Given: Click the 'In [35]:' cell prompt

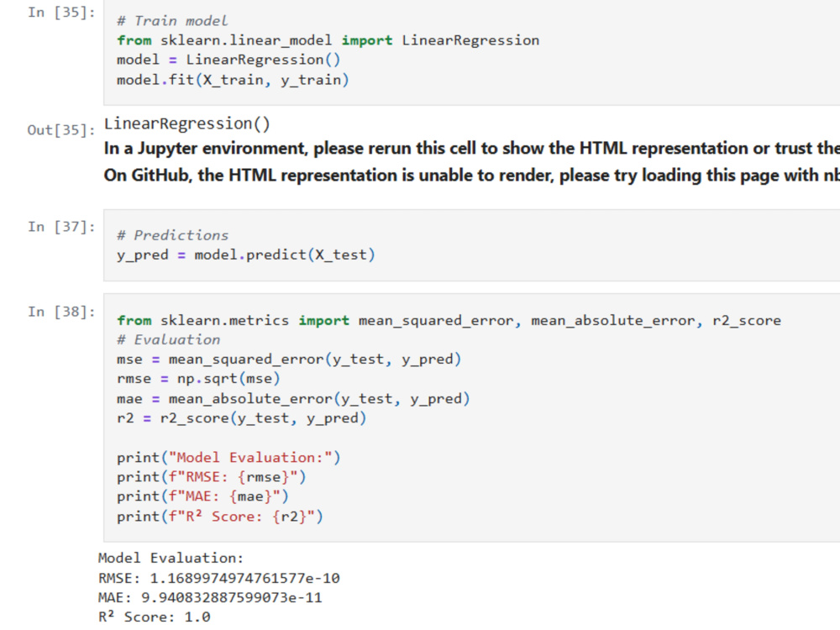Looking at the screenshot, I should tap(61, 13).
